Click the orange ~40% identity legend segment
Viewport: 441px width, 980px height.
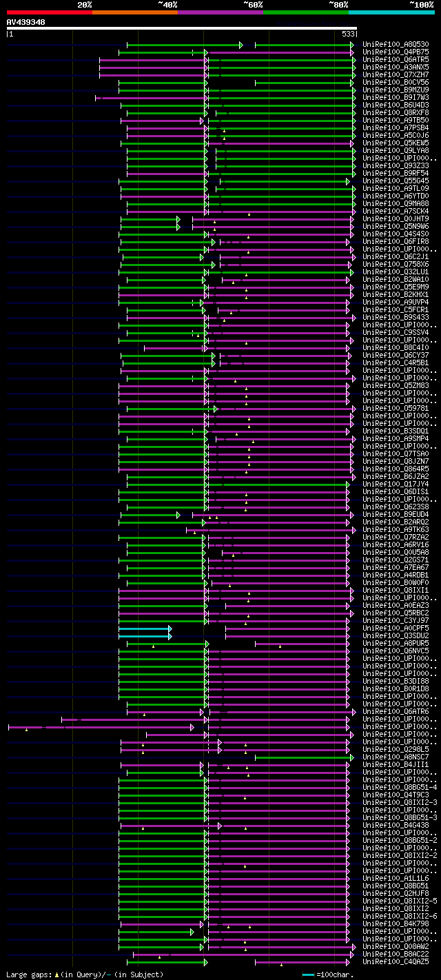[134, 12]
